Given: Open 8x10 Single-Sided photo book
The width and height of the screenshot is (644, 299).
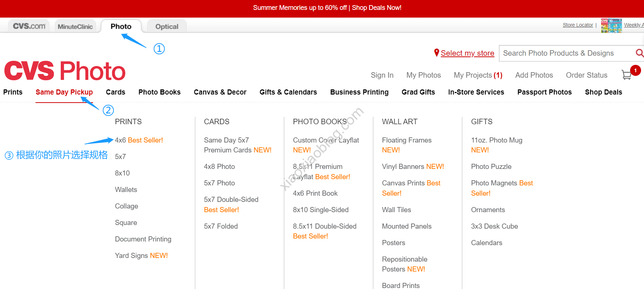Looking at the screenshot, I should tap(321, 210).
